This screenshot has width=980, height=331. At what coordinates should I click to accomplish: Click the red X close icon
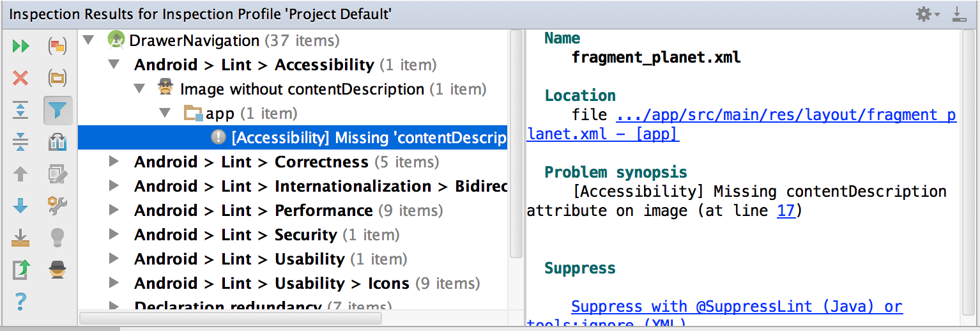[x=21, y=78]
